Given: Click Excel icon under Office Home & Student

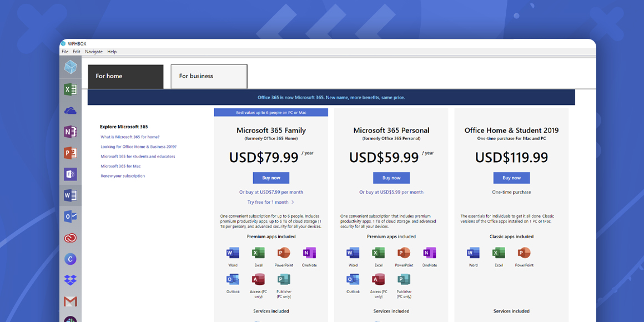Looking at the screenshot, I should (499, 253).
